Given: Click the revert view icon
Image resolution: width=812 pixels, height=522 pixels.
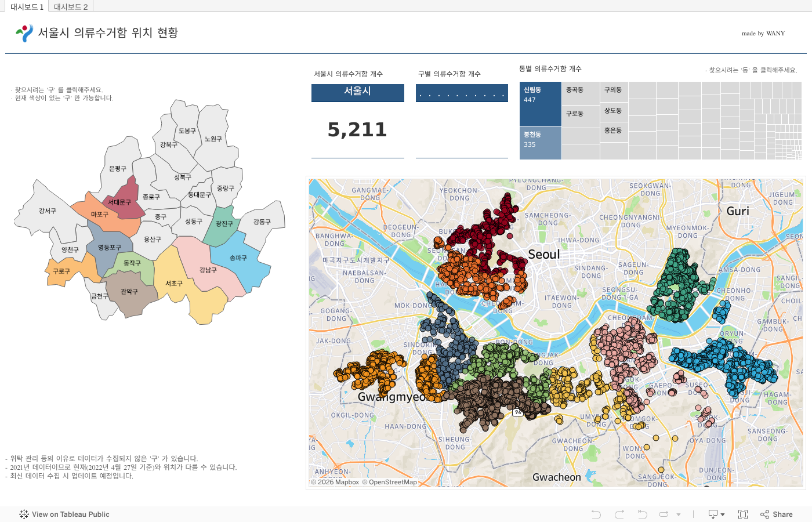Looking at the screenshot, I should 642,514.
